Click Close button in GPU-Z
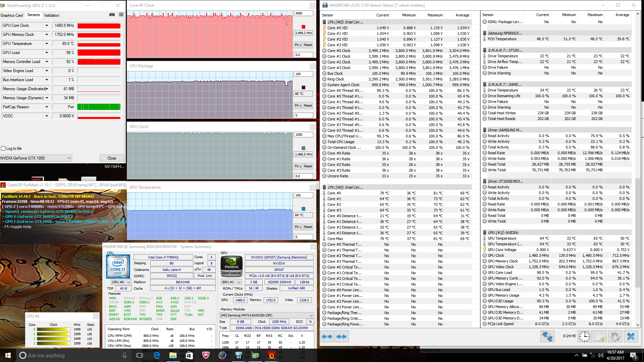The image size is (644, 362). pos(112,158)
